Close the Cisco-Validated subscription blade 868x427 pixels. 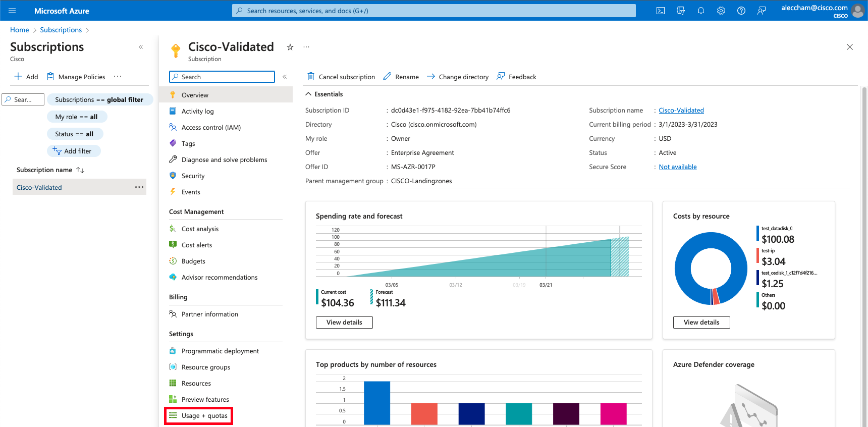pyautogui.click(x=850, y=47)
